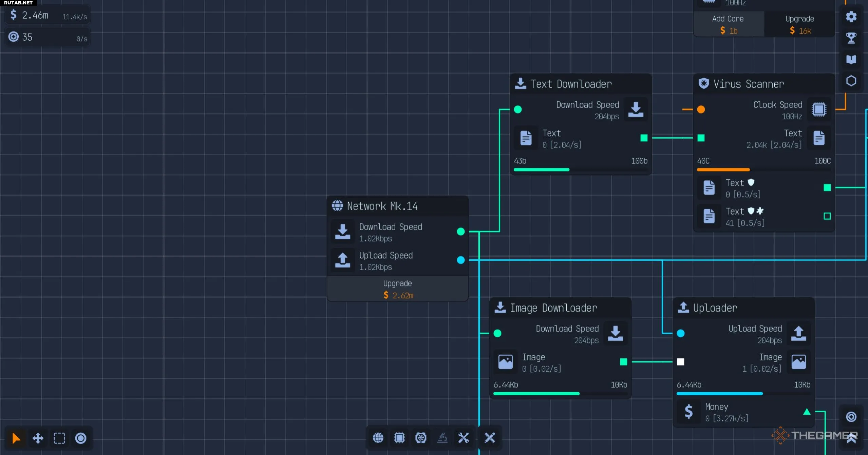Select the dashed box selection tool
868x455 pixels.
tap(59, 438)
